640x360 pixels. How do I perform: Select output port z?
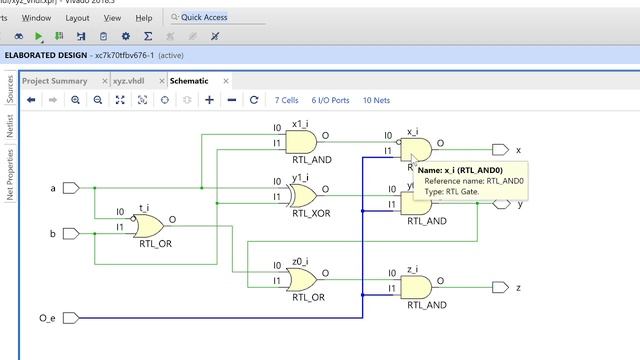click(x=500, y=287)
